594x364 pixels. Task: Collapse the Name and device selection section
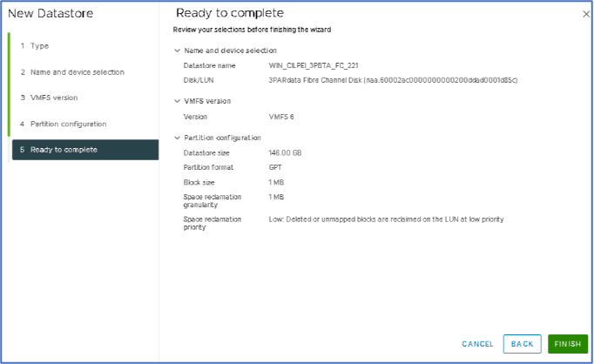pyautogui.click(x=178, y=51)
